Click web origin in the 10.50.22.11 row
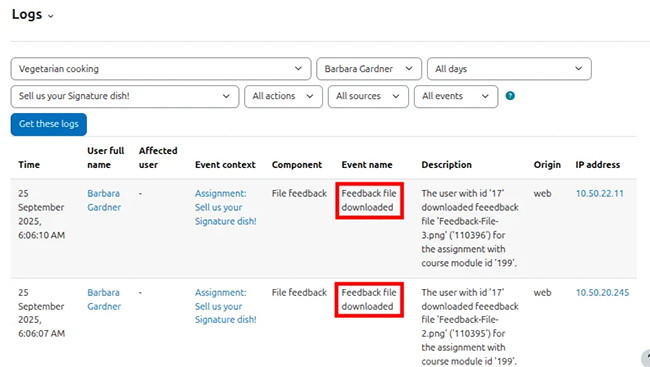 [x=542, y=194]
